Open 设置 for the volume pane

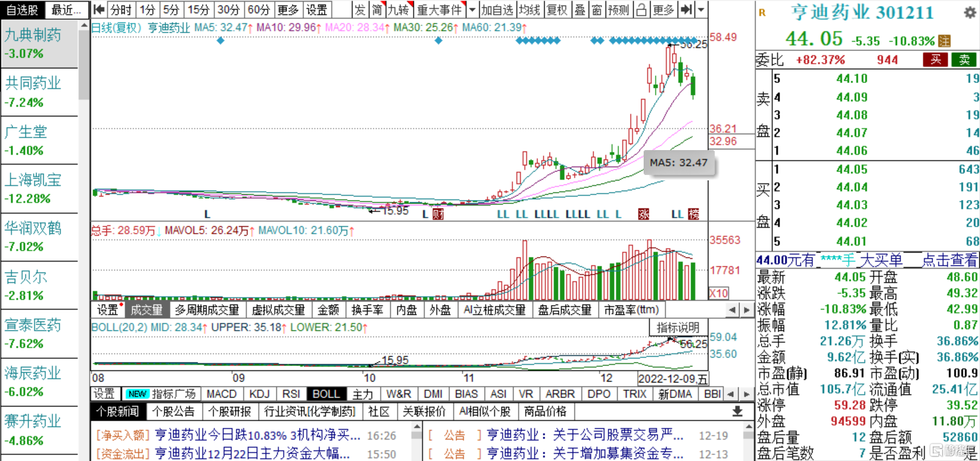pyautogui.click(x=107, y=310)
